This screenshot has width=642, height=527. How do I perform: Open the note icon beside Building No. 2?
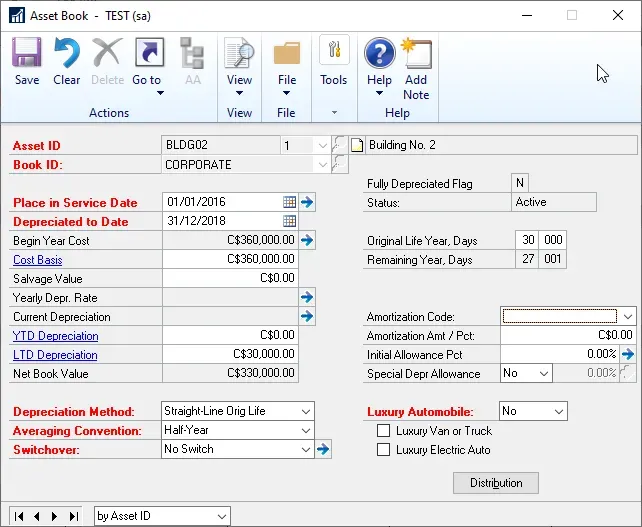[357, 145]
